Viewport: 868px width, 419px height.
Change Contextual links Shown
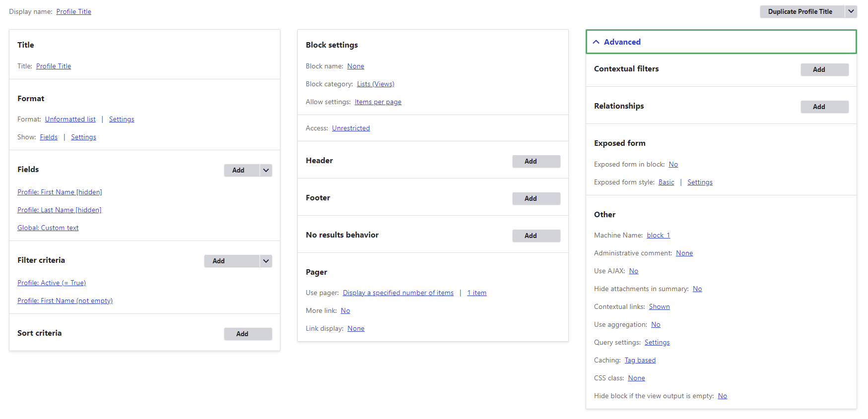660,306
